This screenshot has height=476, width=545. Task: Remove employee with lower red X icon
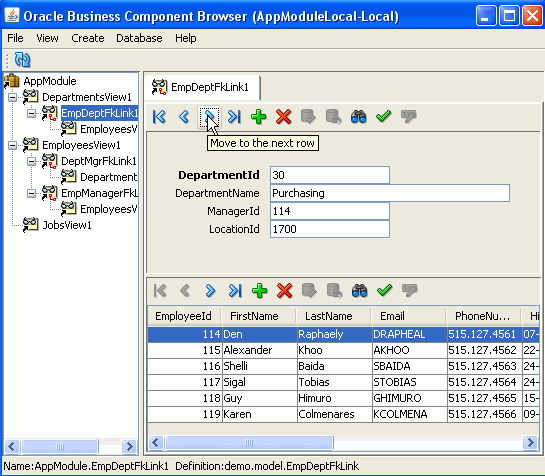285,291
